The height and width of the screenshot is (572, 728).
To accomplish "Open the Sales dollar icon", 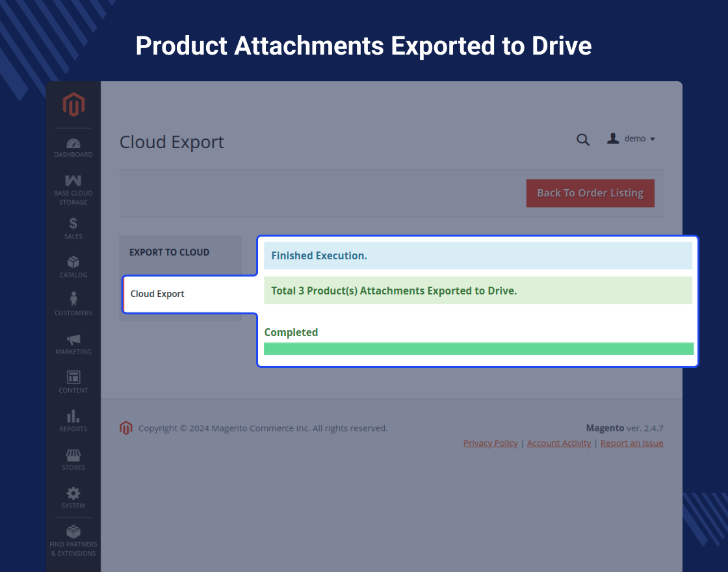I will [73, 224].
